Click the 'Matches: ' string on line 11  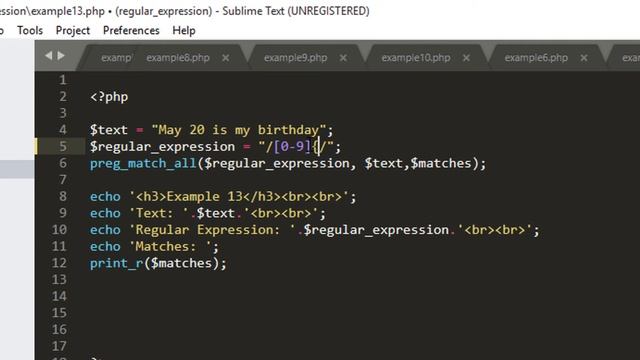[x=170, y=247]
